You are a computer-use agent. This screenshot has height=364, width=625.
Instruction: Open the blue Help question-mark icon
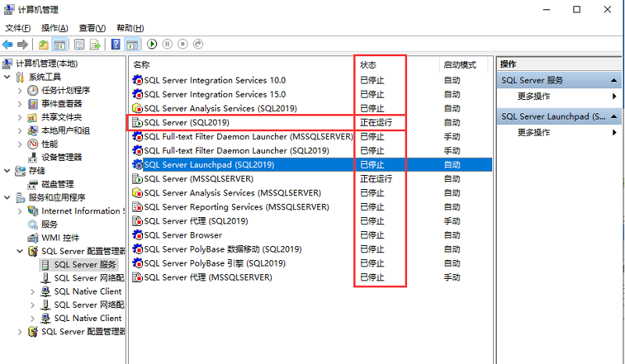point(116,45)
